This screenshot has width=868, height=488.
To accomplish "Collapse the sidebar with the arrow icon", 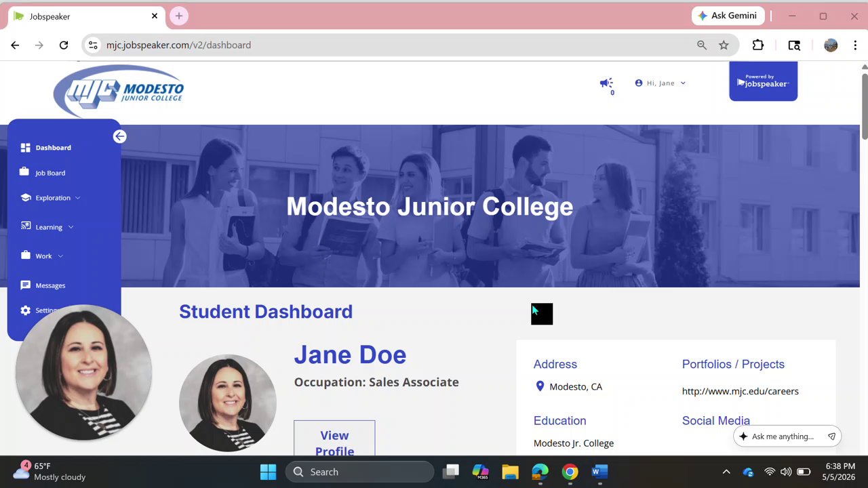I will pos(119,136).
